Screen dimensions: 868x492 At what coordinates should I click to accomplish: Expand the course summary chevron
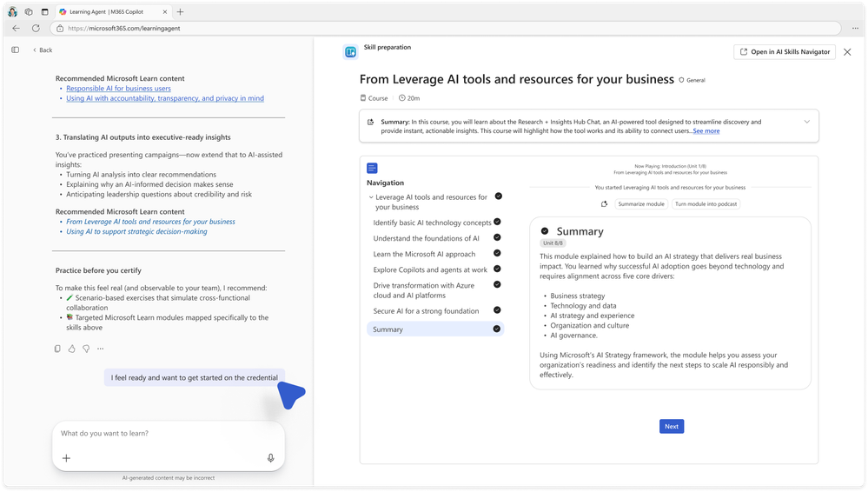(x=806, y=122)
